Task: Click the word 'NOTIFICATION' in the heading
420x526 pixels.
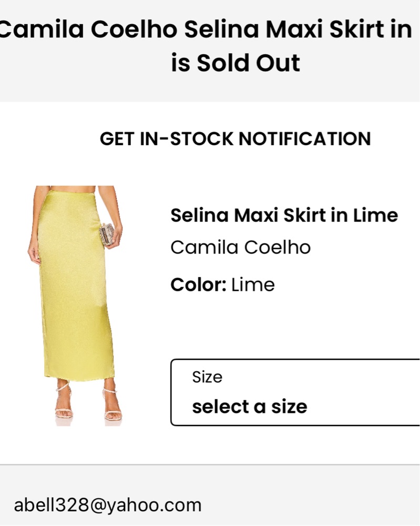Action: pyautogui.click(x=305, y=139)
